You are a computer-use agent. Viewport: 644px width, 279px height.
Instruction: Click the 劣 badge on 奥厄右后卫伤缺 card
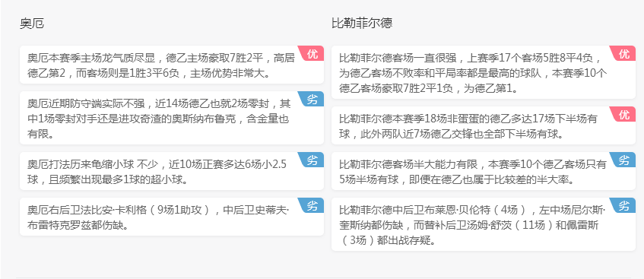pyautogui.click(x=312, y=205)
